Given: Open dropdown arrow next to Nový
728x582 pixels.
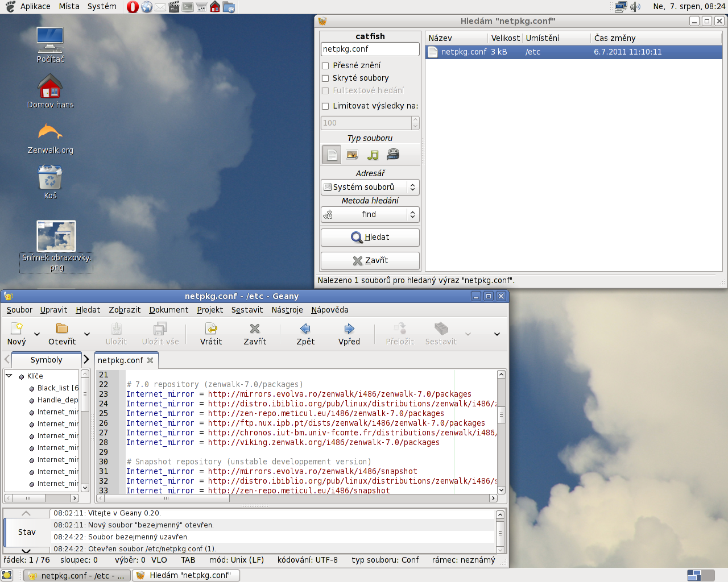Looking at the screenshot, I should (37, 334).
